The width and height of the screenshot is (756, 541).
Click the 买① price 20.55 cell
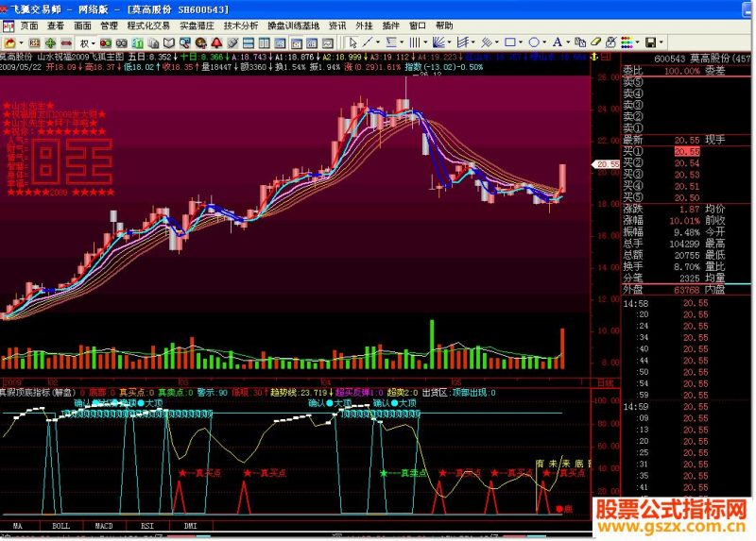pos(687,151)
